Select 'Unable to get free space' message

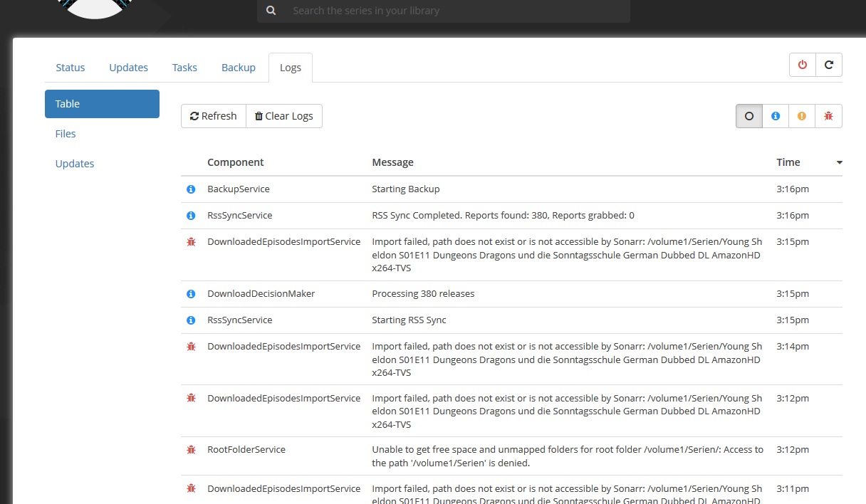pos(568,456)
